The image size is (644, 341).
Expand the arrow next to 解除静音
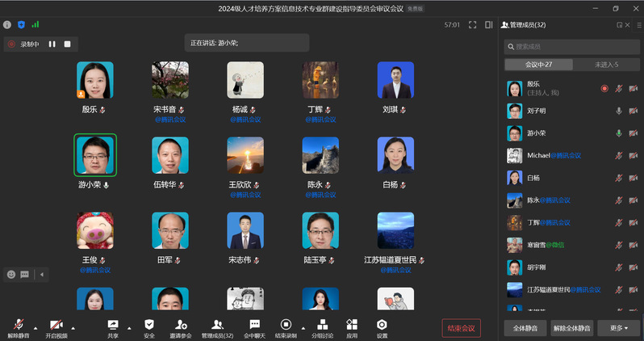35,328
